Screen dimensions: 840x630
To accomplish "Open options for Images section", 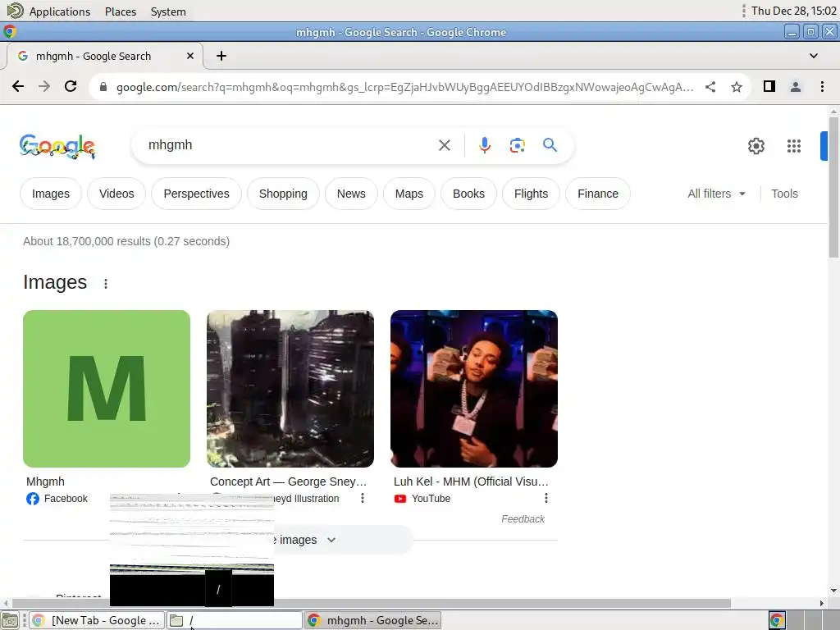I will point(106,283).
